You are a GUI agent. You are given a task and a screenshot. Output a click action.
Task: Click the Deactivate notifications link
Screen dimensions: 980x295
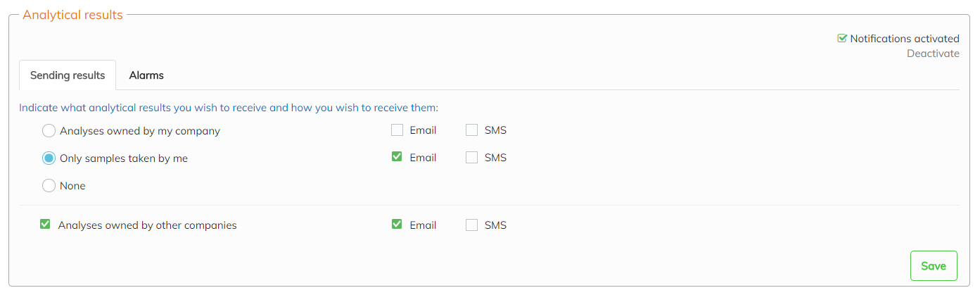[933, 54]
